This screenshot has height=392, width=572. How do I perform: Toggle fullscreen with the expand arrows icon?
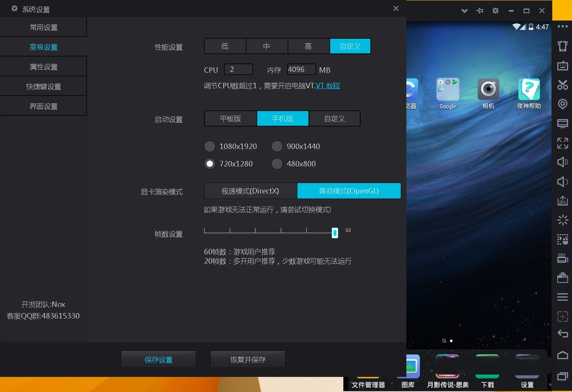click(x=562, y=143)
